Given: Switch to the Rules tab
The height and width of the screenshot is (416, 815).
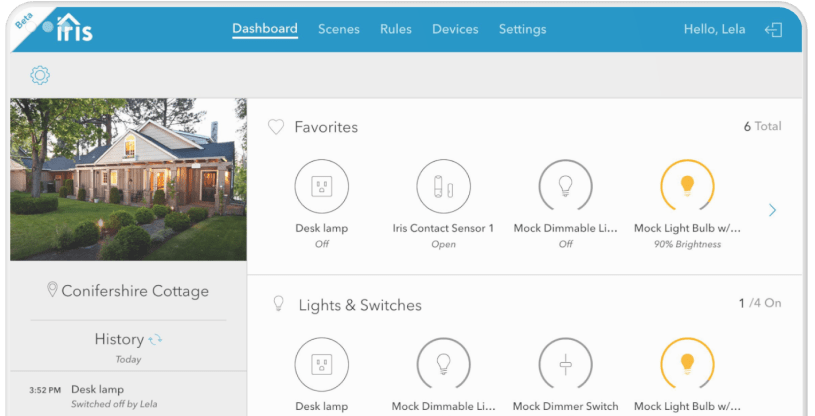Looking at the screenshot, I should 395,29.
